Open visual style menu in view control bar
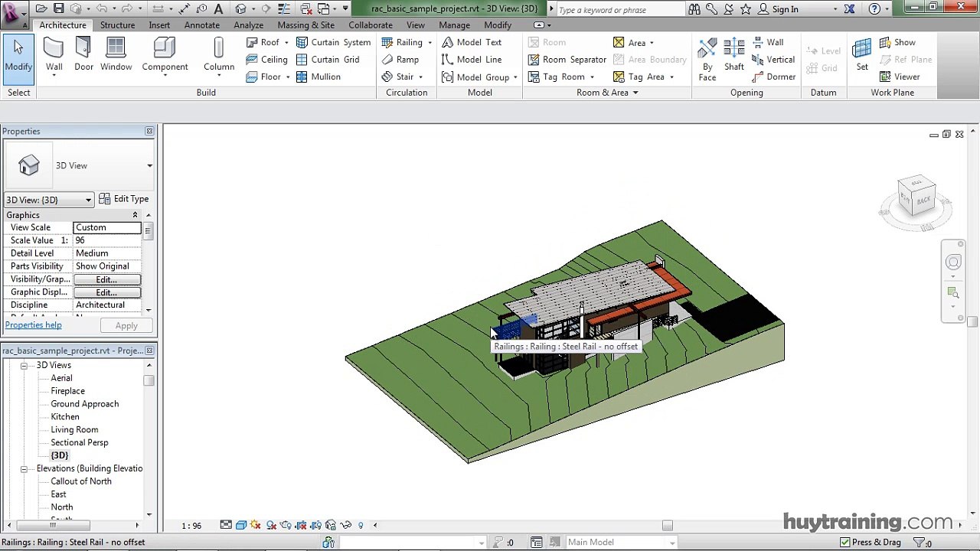This screenshot has height=551, width=980. [241, 525]
